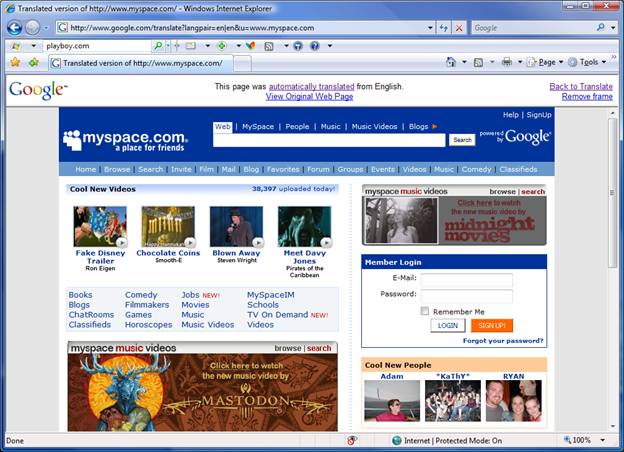Select the Music tab above MySpace search

pyautogui.click(x=329, y=127)
